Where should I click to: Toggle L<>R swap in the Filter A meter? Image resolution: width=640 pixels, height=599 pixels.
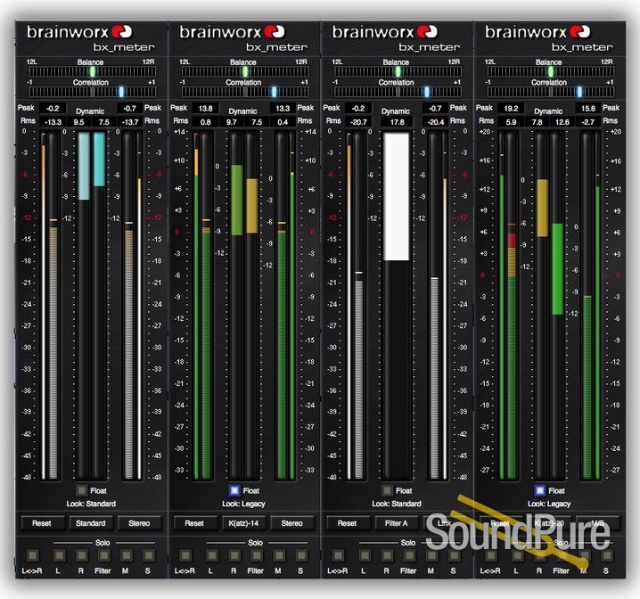338,555
